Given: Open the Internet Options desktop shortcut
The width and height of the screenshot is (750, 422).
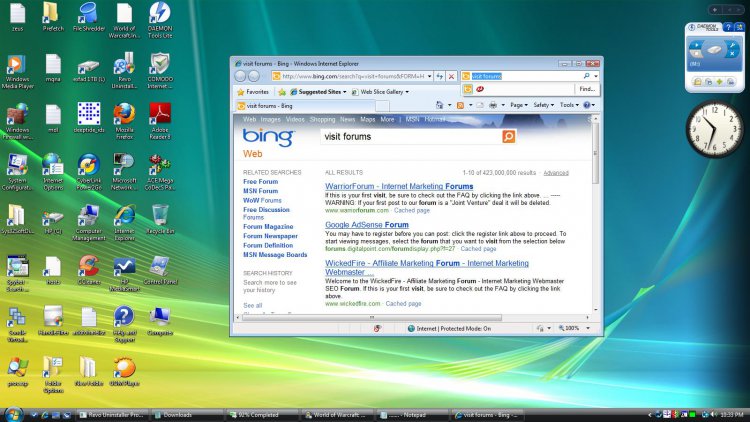Looking at the screenshot, I should [x=53, y=172].
